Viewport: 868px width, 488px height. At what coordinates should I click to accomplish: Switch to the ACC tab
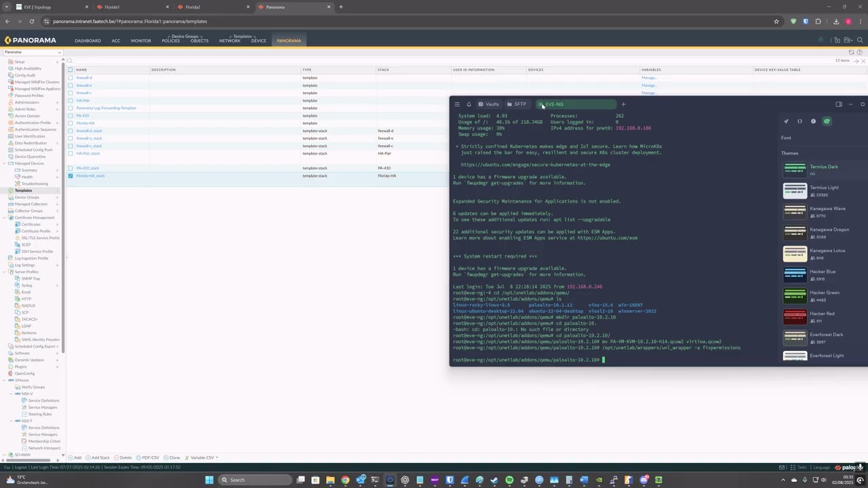[116, 41]
